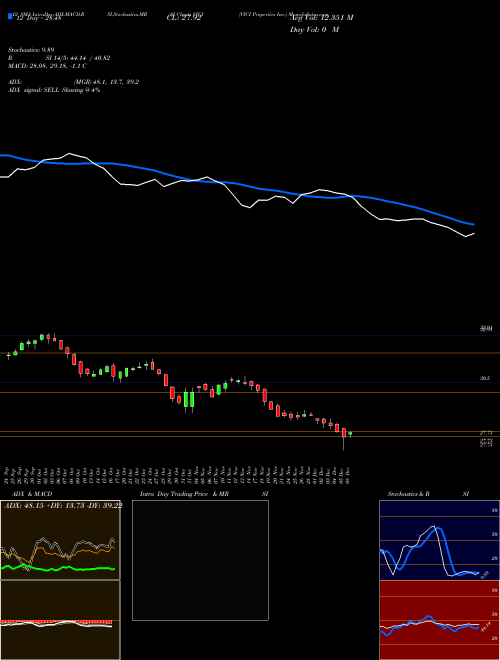500x660 pixels.
Task: Click the 'Stochastics & R' panel title
Action: [x=408, y=494]
